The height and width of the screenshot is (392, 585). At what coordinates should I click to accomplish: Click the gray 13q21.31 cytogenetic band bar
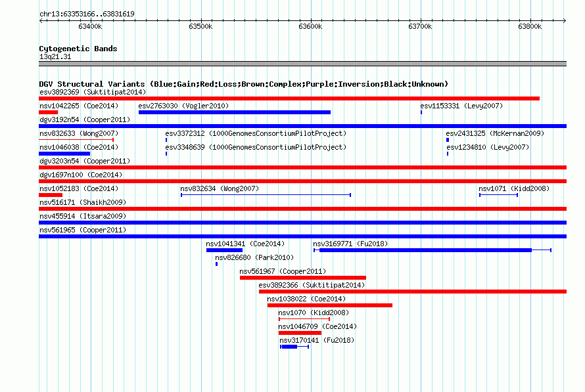click(302, 64)
